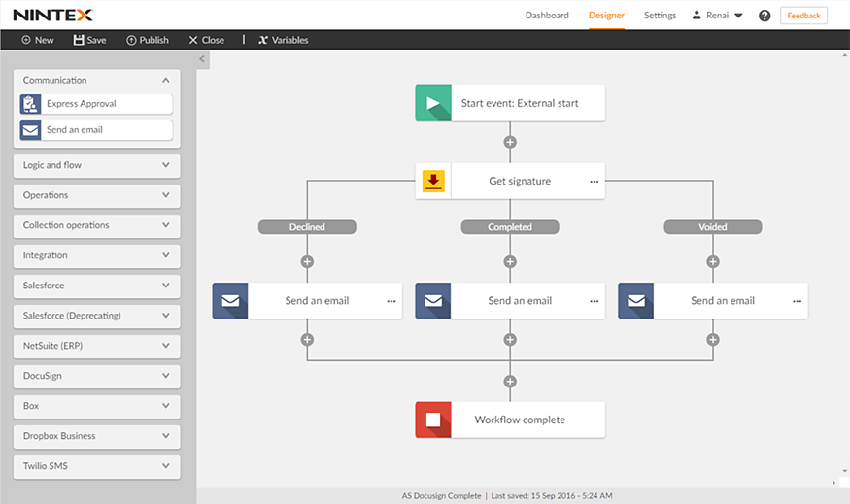Expand the DocuSign actions group
This screenshot has height=504, width=850.
[x=166, y=376]
